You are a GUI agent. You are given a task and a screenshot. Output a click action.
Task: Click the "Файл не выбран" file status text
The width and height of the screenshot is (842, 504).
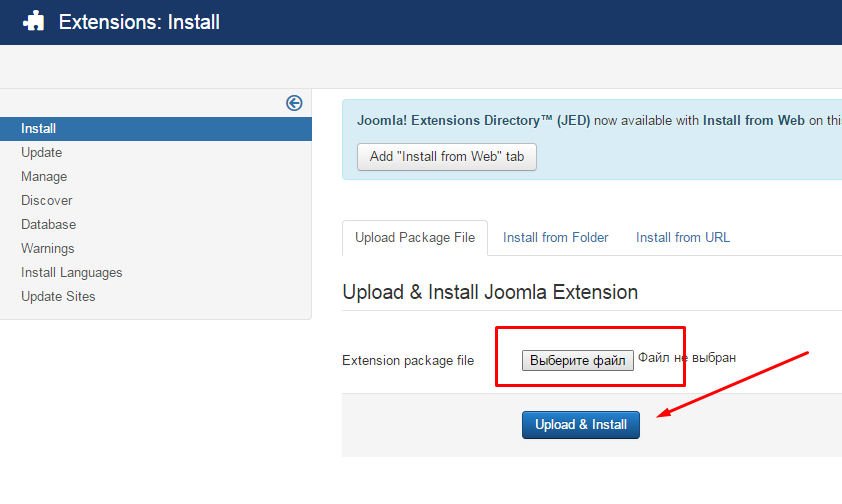click(x=687, y=358)
